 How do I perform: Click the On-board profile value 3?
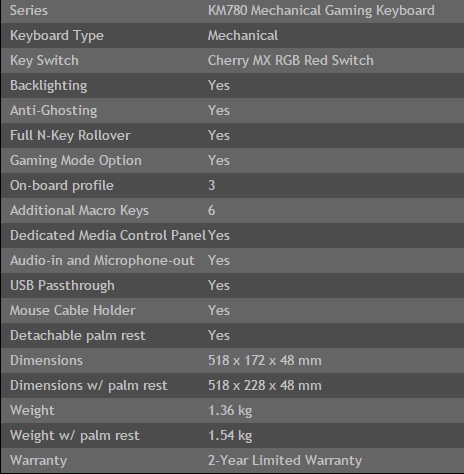pos(212,185)
